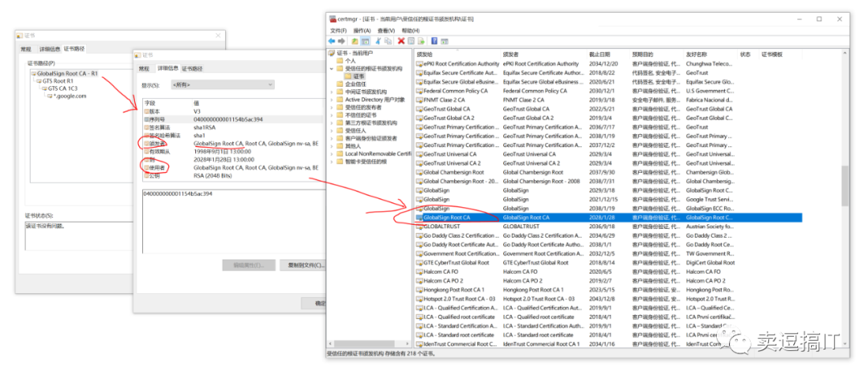868x380 pixels.
Task: Expand the Local NonRemovable Certificates node
Action: tap(332, 153)
